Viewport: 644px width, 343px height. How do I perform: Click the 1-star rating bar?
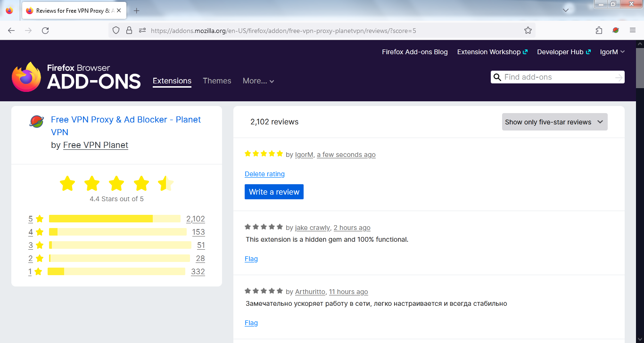[x=116, y=271]
